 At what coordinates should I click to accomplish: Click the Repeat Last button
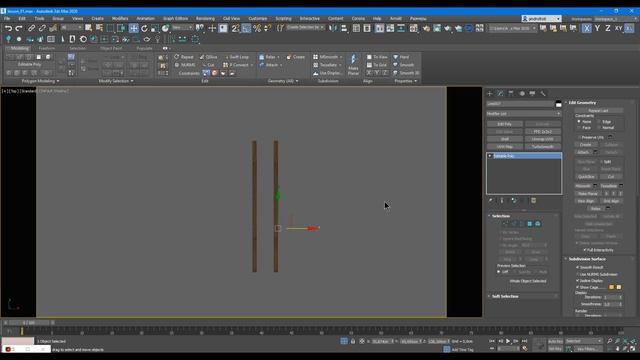598,111
